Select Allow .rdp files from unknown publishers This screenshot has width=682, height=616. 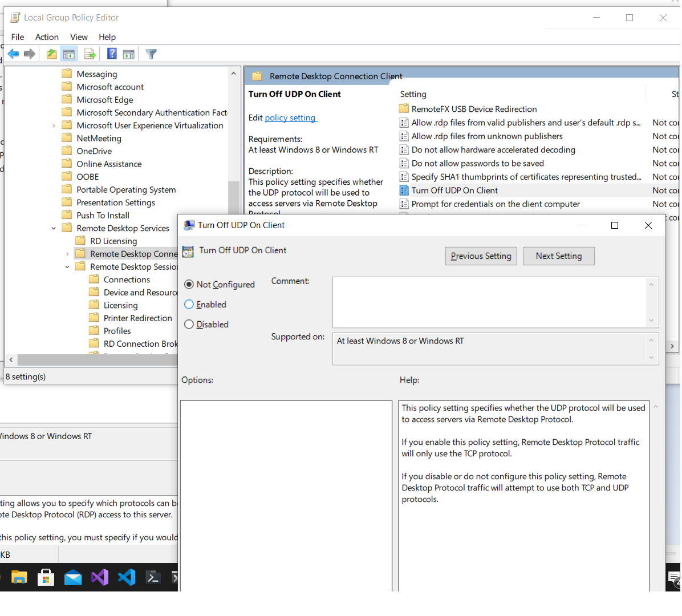pos(487,136)
